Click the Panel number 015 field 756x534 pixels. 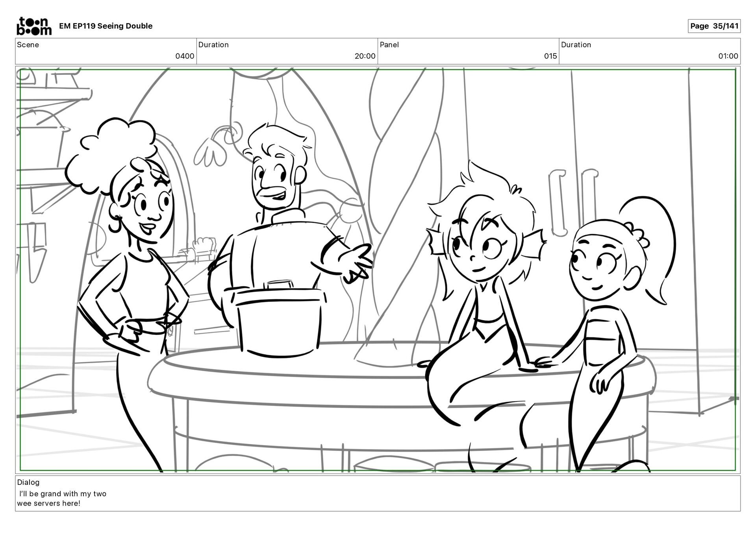[550, 56]
